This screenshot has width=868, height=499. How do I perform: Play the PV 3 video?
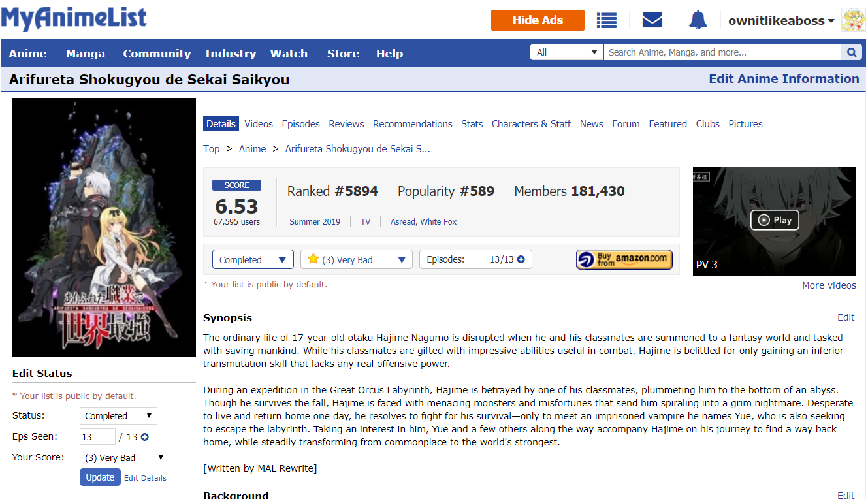click(x=774, y=221)
